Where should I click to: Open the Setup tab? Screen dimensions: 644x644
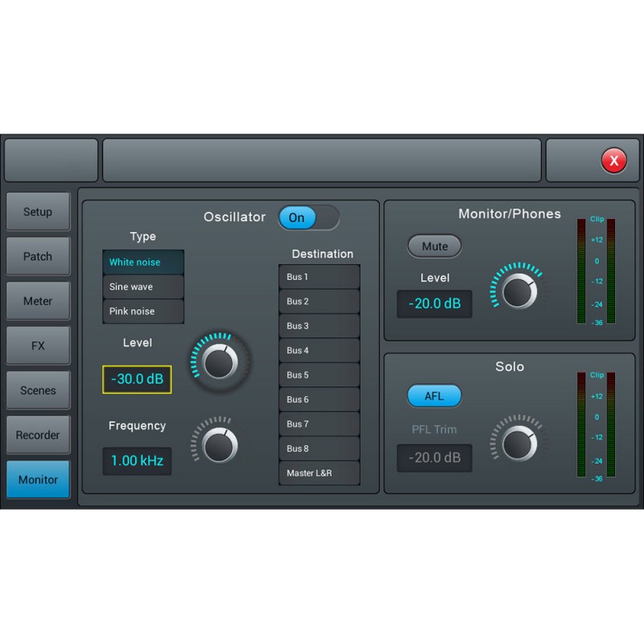point(38,212)
